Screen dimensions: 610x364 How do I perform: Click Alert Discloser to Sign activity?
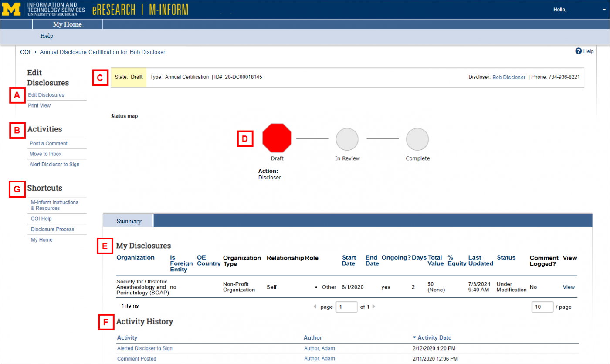pyautogui.click(x=54, y=164)
